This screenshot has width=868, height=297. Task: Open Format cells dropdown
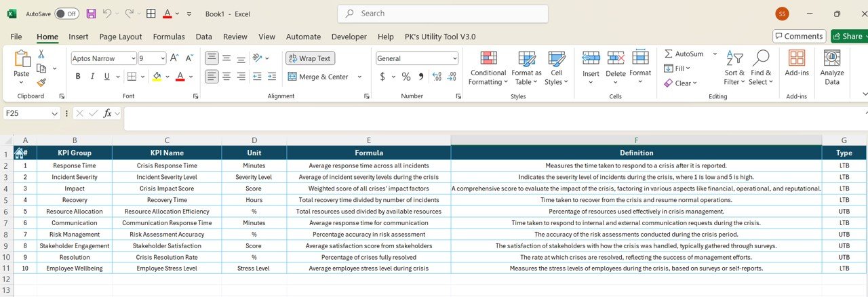pos(640,68)
